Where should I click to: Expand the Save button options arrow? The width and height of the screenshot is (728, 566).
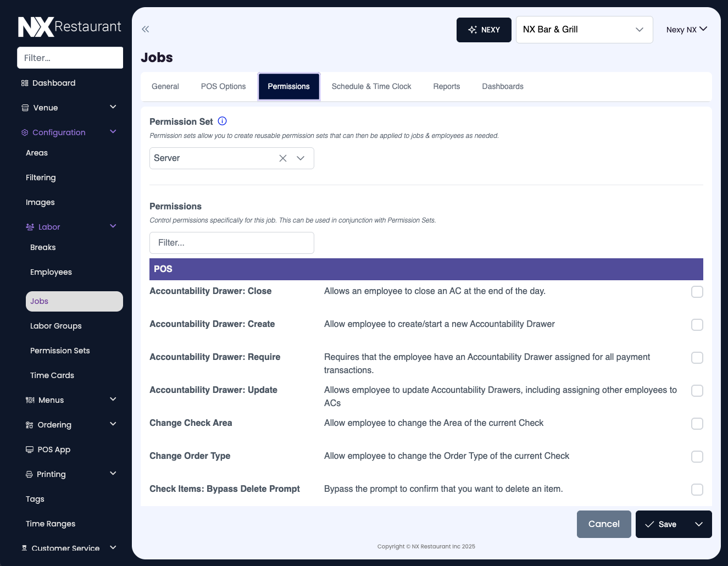[x=698, y=524]
